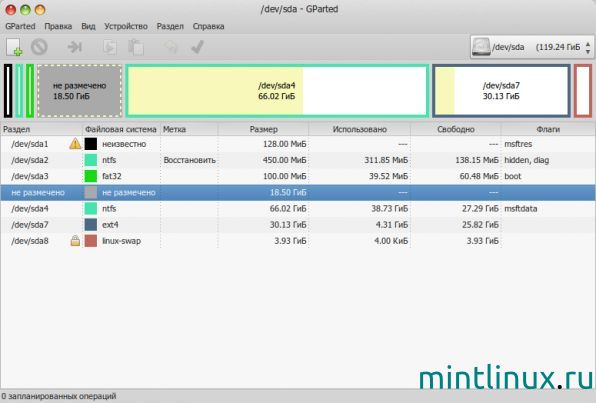The height and width of the screenshot is (403, 596).
Task: Click the gray swatch in не размечено row
Action: (x=90, y=192)
